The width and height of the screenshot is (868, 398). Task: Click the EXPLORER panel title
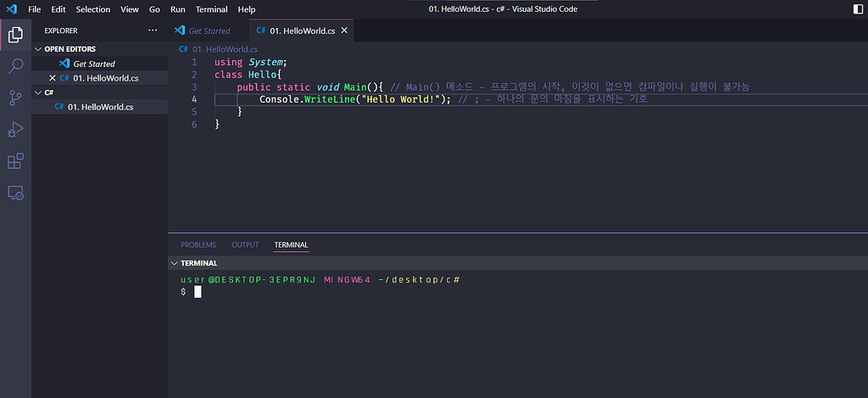point(61,31)
